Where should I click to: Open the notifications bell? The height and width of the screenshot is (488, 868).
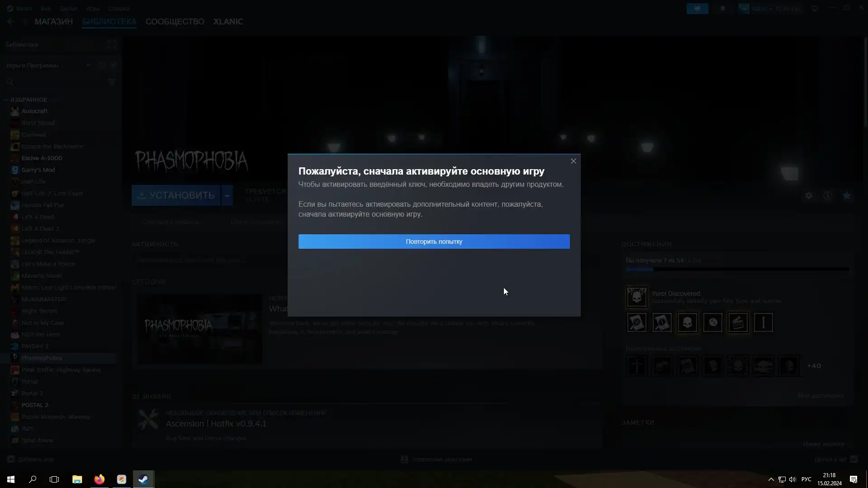[723, 8]
